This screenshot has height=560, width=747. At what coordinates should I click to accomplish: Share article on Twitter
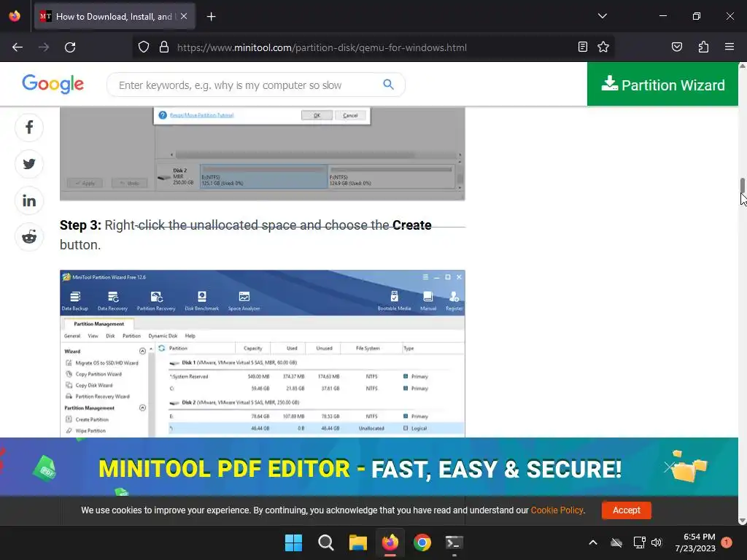pyautogui.click(x=29, y=164)
